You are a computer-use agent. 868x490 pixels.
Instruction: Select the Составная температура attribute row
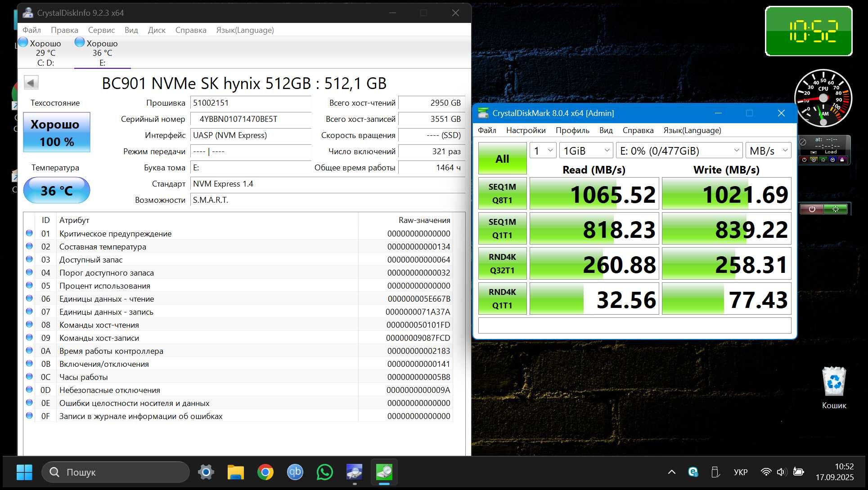pyautogui.click(x=238, y=246)
